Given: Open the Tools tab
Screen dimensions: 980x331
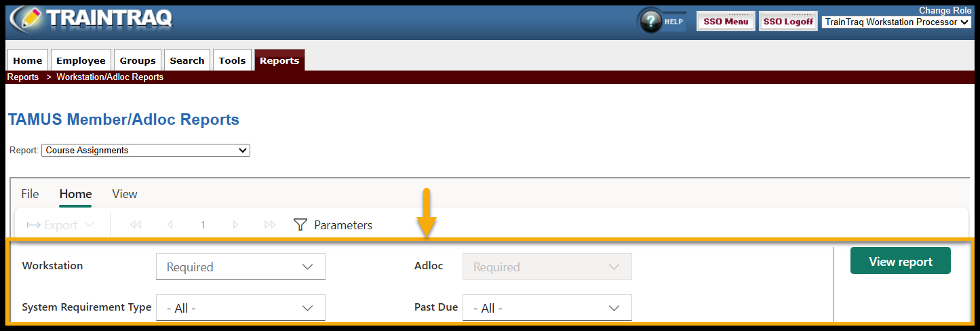Looking at the screenshot, I should [232, 60].
